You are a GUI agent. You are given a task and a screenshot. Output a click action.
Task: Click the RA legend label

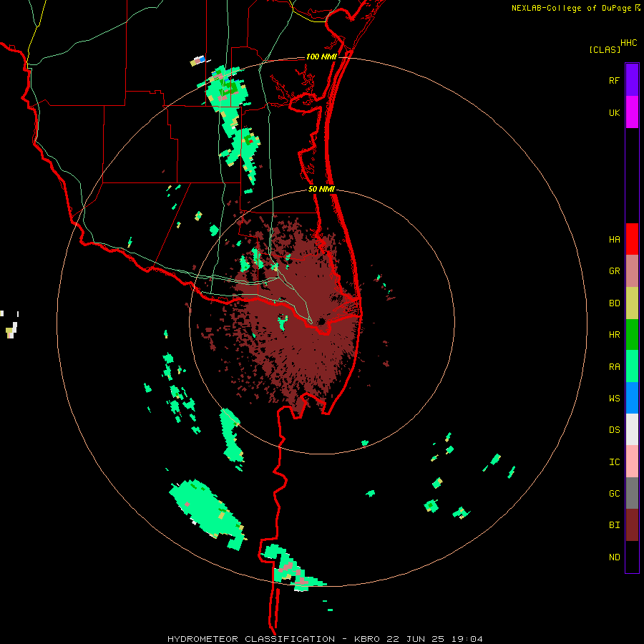[614, 367]
